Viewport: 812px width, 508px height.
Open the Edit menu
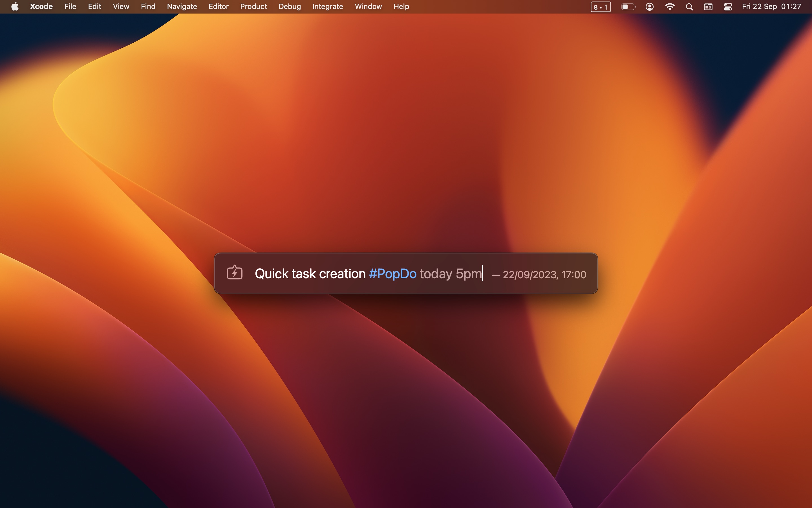[94, 6]
